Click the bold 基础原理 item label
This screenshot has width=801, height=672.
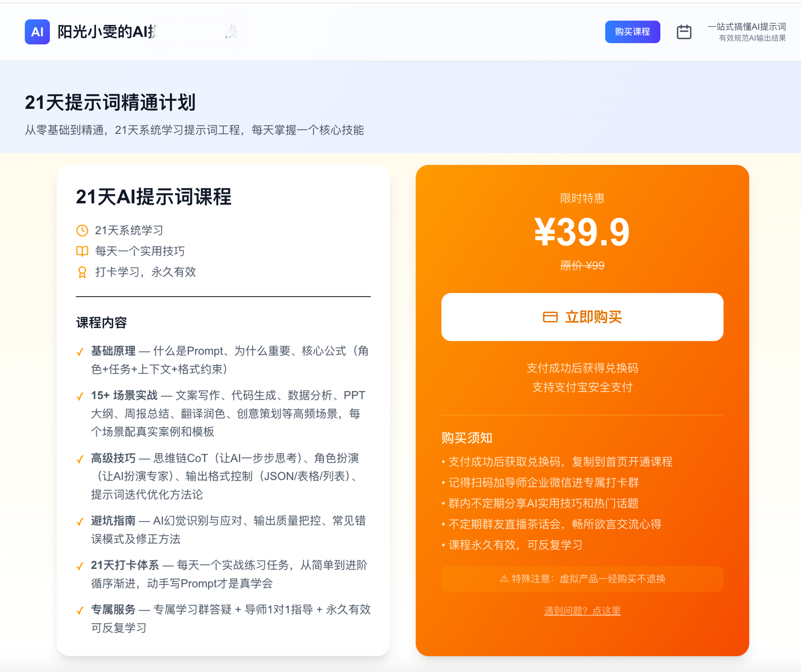[113, 351]
